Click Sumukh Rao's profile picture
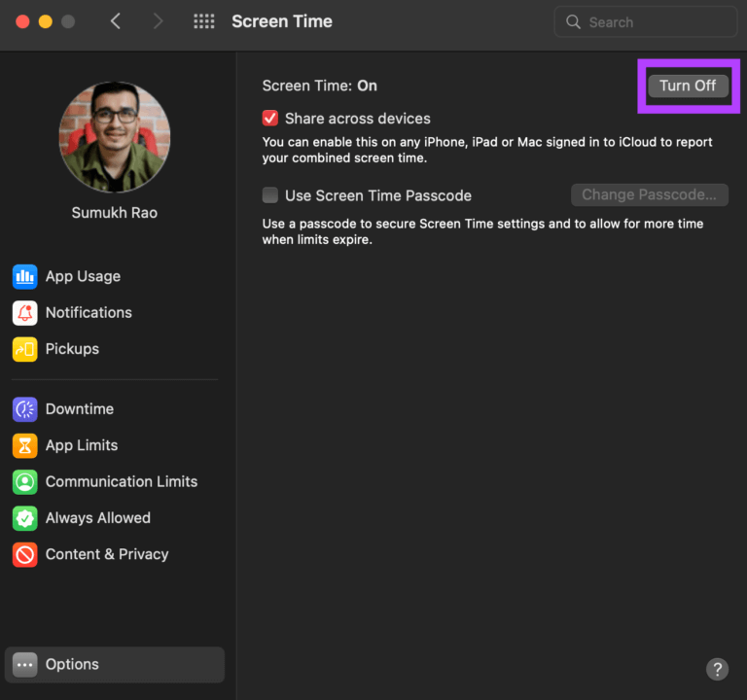The width and height of the screenshot is (747, 700). pos(115,137)
